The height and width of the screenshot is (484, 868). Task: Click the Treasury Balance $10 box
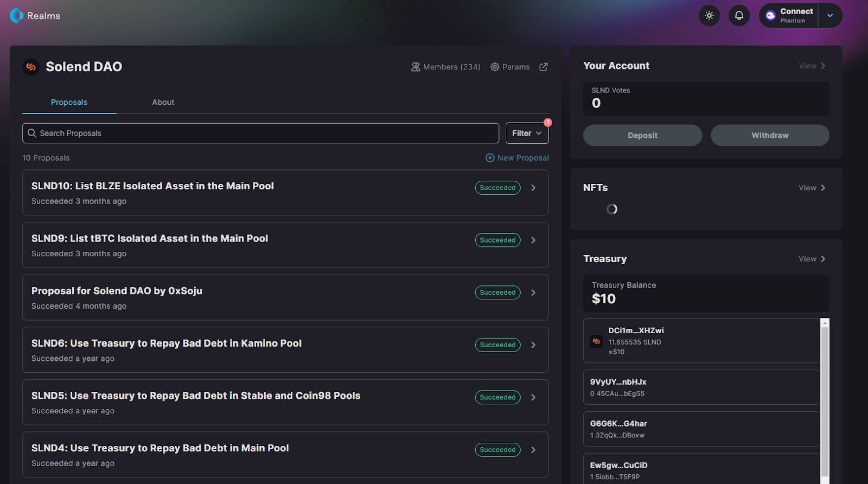(706, 293)
